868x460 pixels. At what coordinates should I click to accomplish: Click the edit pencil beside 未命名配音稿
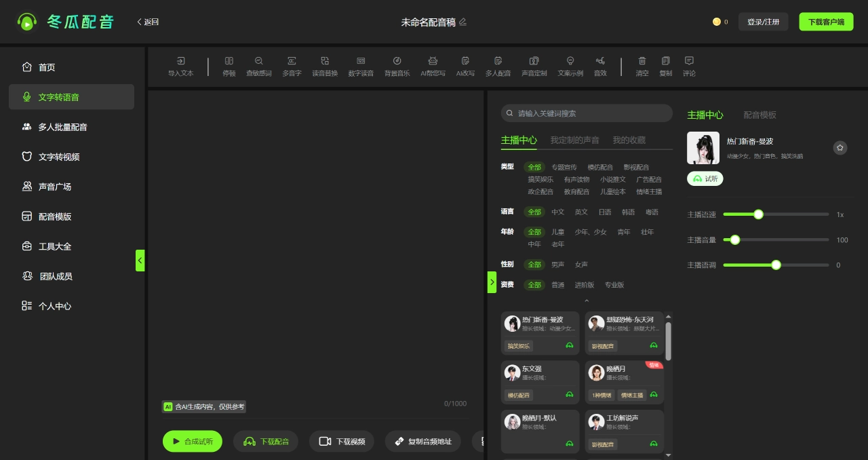coord(463,22)
